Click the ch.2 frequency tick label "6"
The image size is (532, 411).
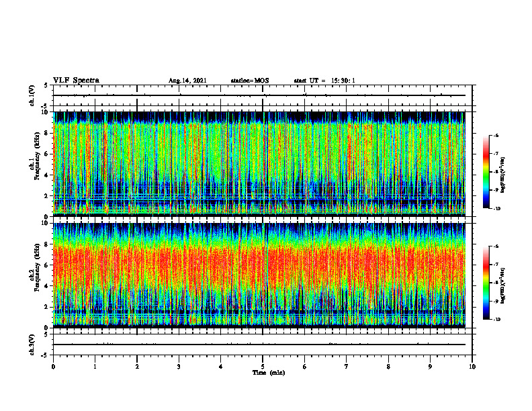tap(47, 265)
